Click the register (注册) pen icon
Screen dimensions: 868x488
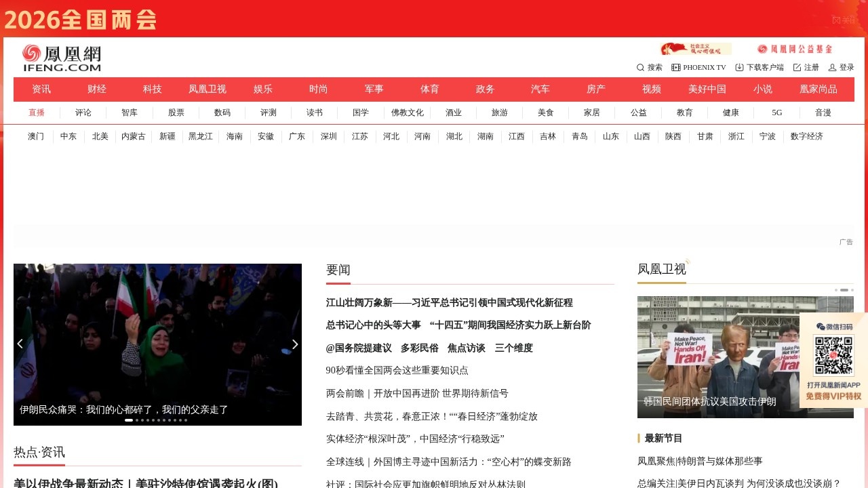795,67
